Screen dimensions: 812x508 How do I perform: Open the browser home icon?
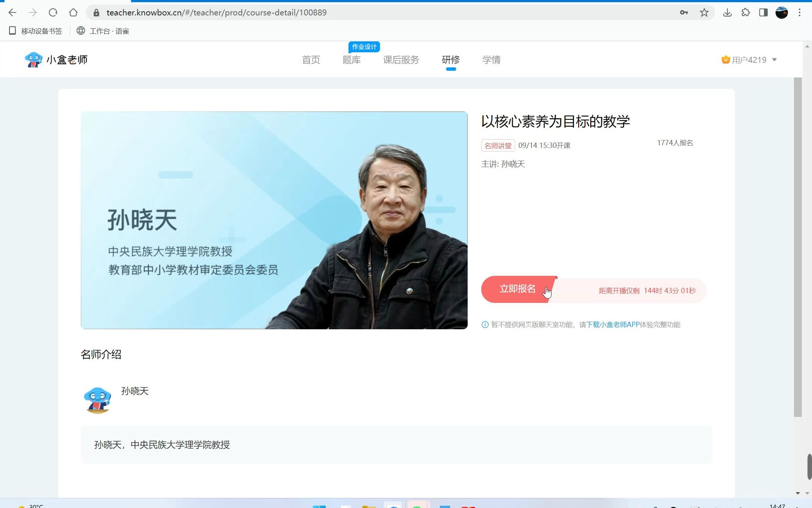73,12
